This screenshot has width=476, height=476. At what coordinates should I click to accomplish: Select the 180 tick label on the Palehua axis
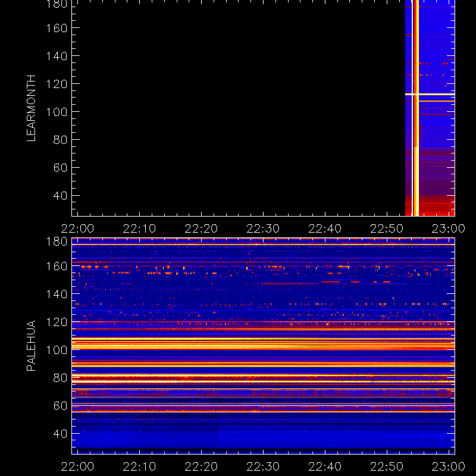point(57,242)
